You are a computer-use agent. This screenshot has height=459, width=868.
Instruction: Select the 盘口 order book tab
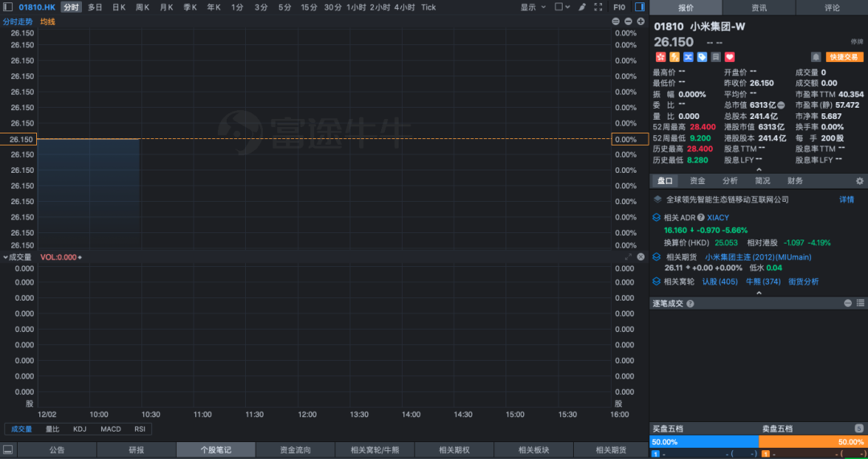point(665,181)
